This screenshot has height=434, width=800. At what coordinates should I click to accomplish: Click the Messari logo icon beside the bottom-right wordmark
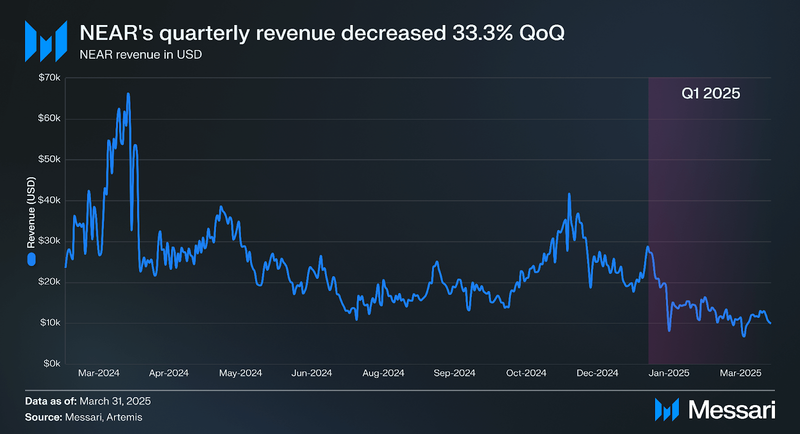[x=667, y=410]
